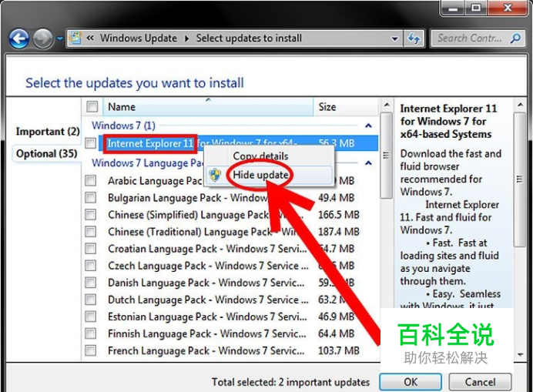
Task: Toggle the select-all checkbox in header
Action: coord(92,107)
